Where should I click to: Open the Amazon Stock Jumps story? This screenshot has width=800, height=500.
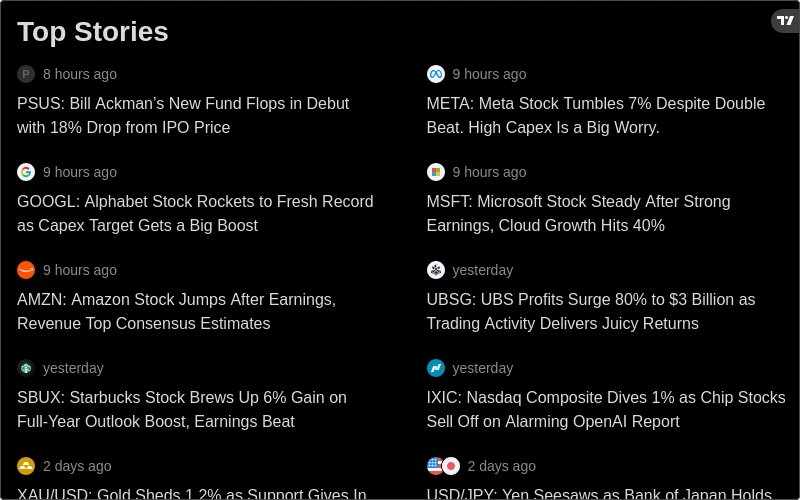tap(177, 311)
